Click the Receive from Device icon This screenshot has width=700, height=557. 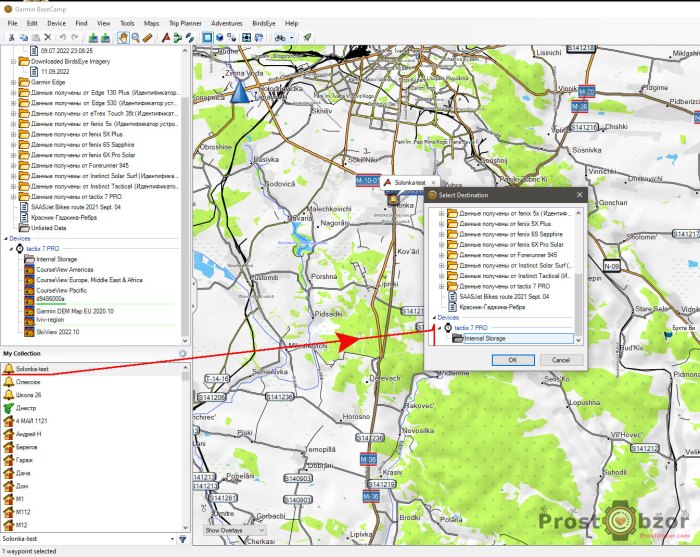[105, 38]
